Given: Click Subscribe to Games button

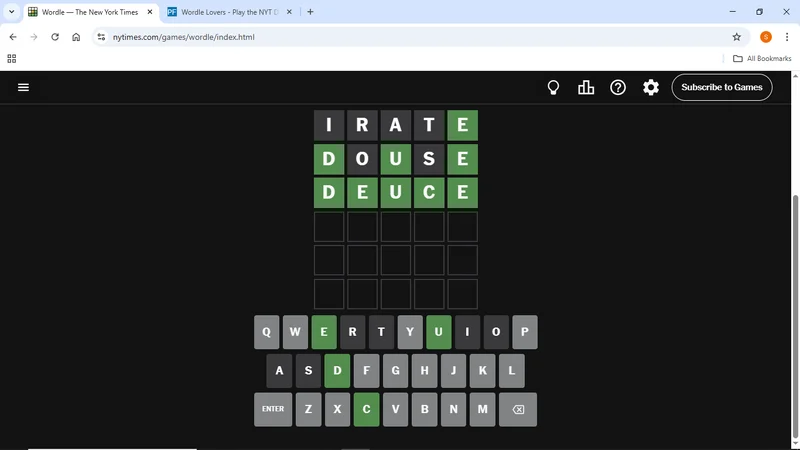Looking at the screenshot, I should [721, 87].
